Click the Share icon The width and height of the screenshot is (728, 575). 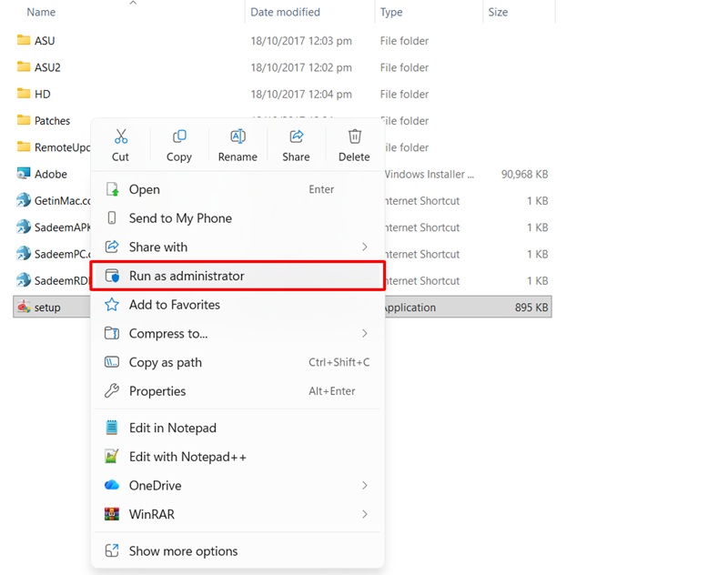[x=295, y=135]
